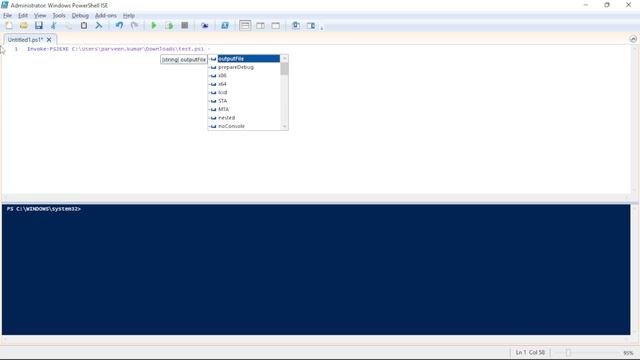This screenshot has width=640, height=360.
Task: Show Script Pane Maximized layout icon
Action: (276, 26)
